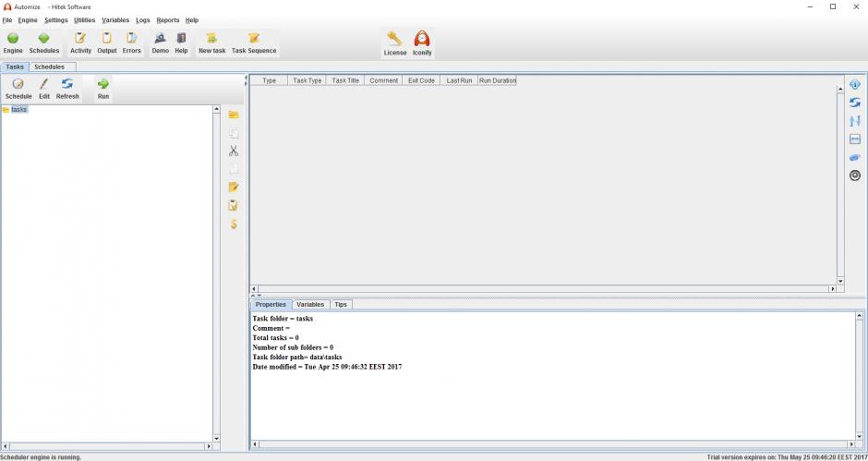This screenshot has width=868, height=461.
Task: Select the tasks folder in the tree
Action: [x=18, y=110]
